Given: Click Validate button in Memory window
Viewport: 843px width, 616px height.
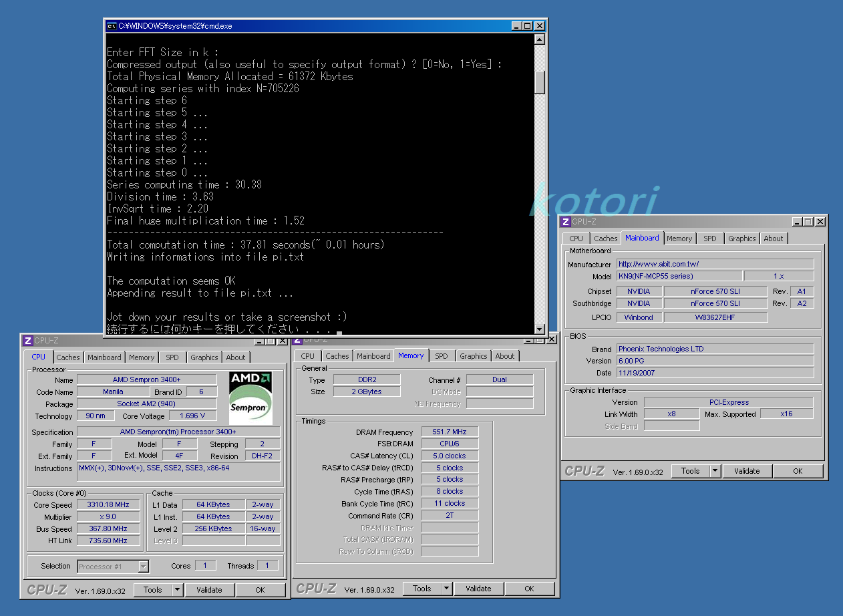Looking at the screenshot, I should pos(478,589).
